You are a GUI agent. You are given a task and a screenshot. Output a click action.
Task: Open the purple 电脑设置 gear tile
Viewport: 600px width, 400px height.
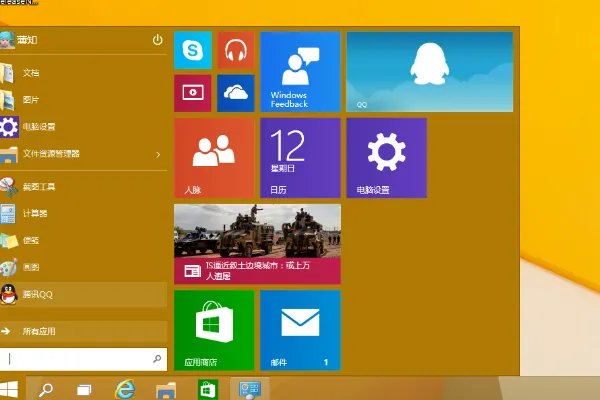tap(386, 158)
